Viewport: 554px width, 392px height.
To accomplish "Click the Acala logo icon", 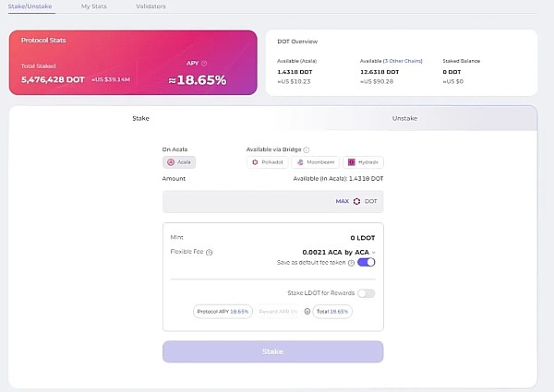I will click(171, 162).
